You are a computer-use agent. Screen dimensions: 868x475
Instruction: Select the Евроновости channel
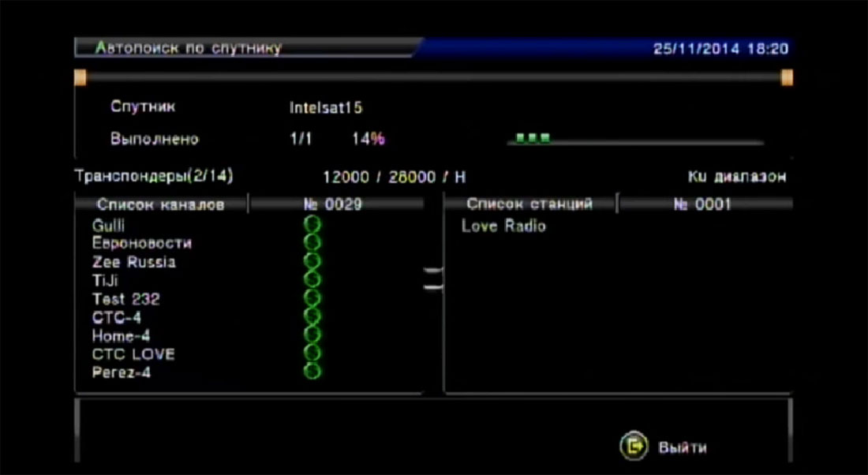(142, 243)
